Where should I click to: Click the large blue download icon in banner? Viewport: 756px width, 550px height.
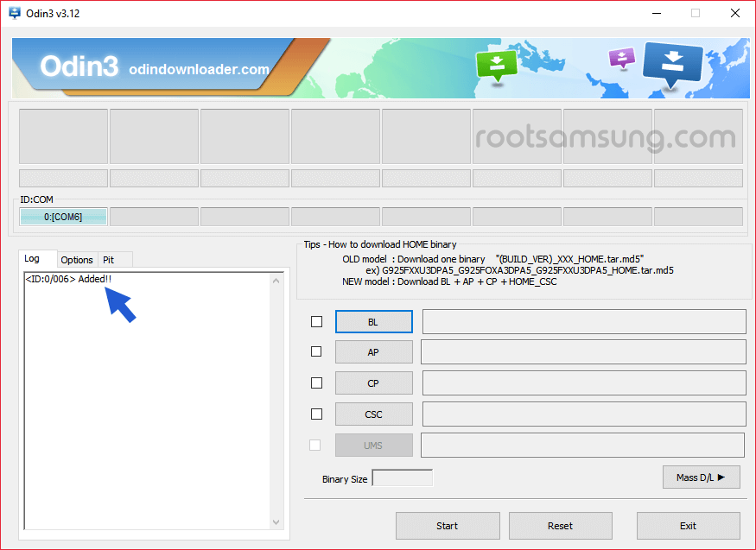(x=672, y=65)
